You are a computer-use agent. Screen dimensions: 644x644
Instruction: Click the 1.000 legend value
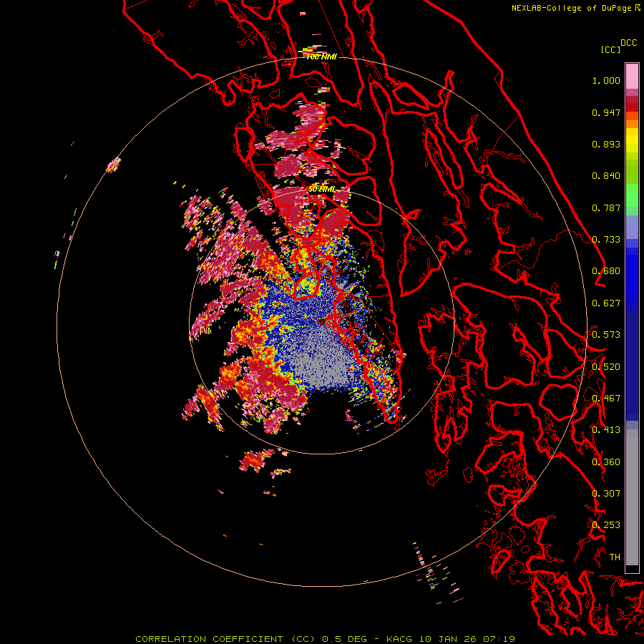pos(606,80)
